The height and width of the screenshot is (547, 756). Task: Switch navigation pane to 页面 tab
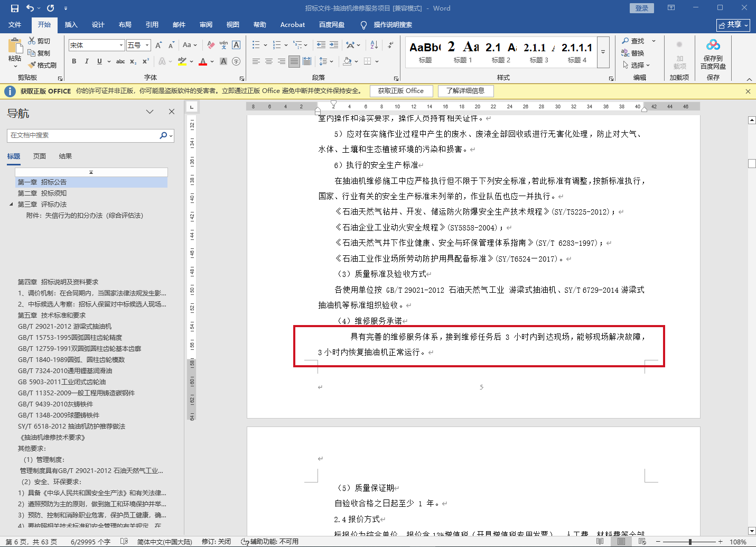[40, 156]
